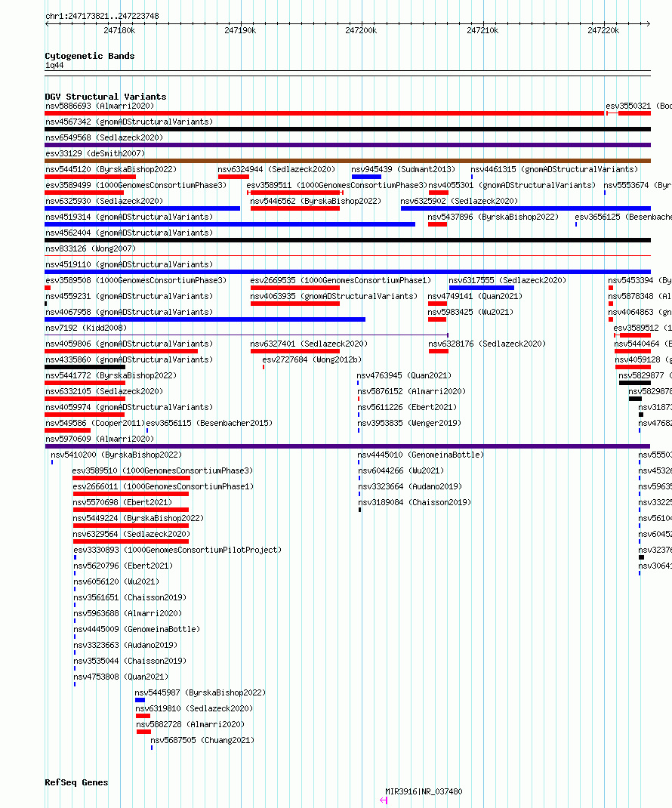Click nsv4562404 (gnomADStructuralVariants) label

129,233
